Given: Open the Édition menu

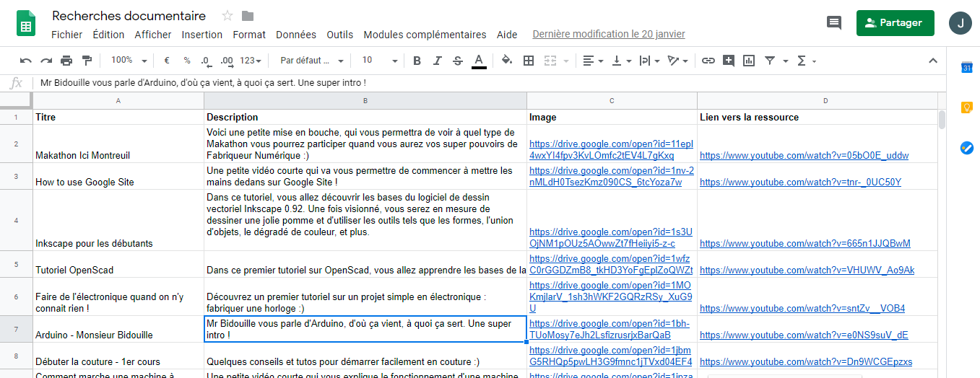Looking at the screenshot, I should point(108,35).
